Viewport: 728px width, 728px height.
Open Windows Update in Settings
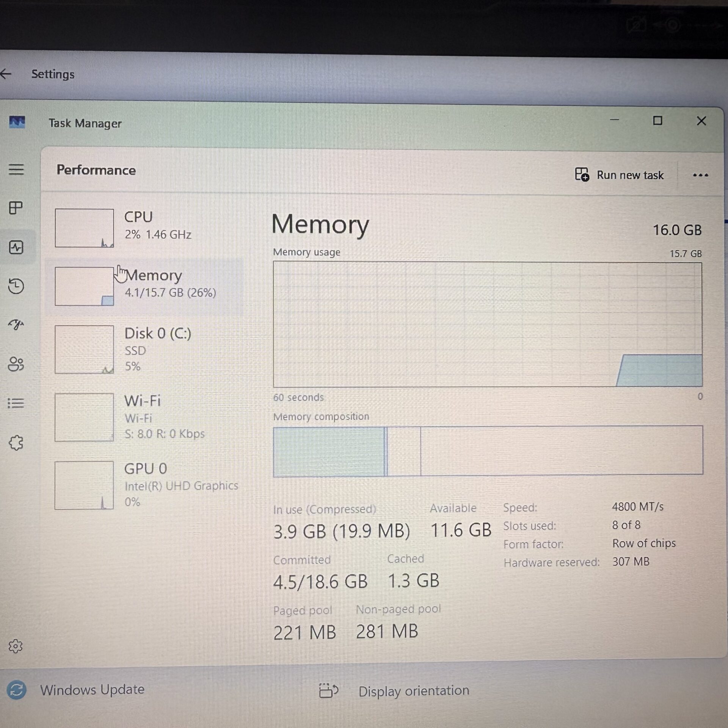coord(92,689)
